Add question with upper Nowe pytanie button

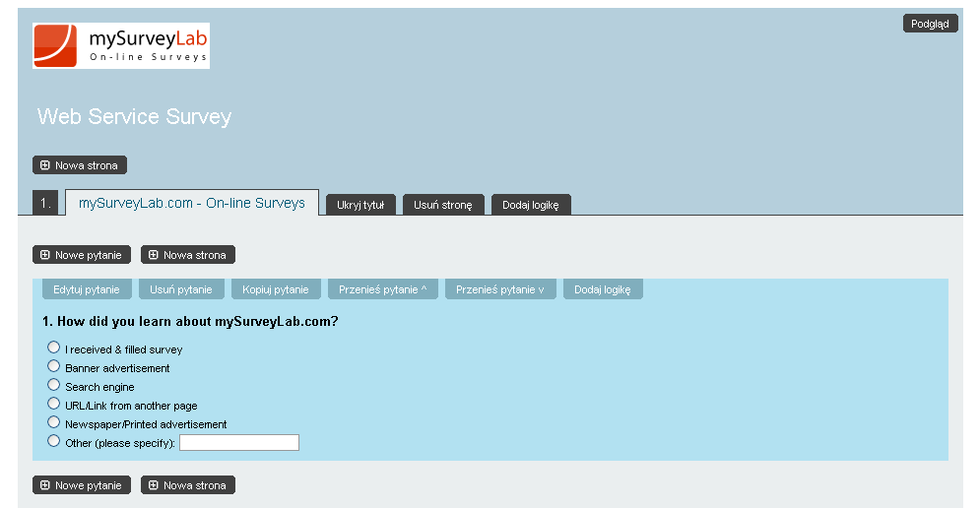(82, 255)
